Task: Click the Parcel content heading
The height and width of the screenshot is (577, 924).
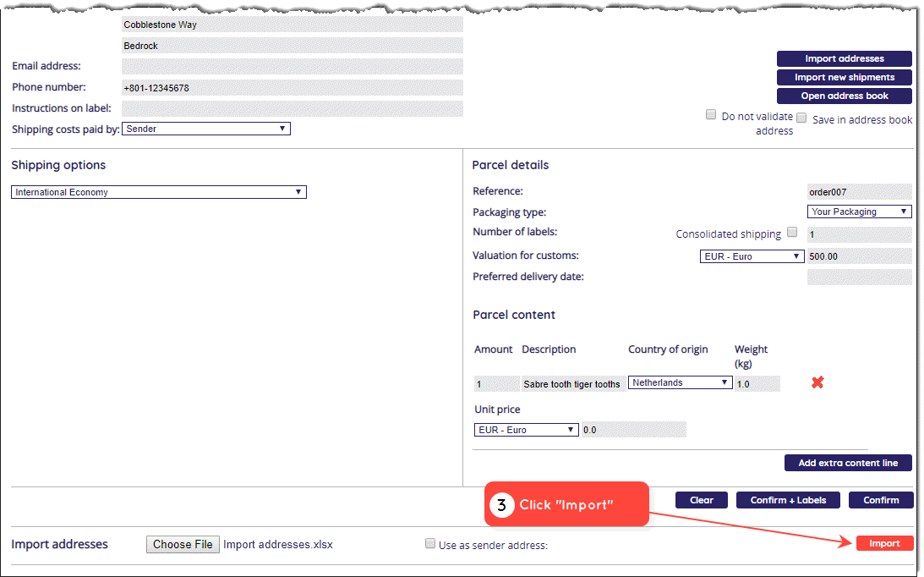Action: [x=514, y=315]
